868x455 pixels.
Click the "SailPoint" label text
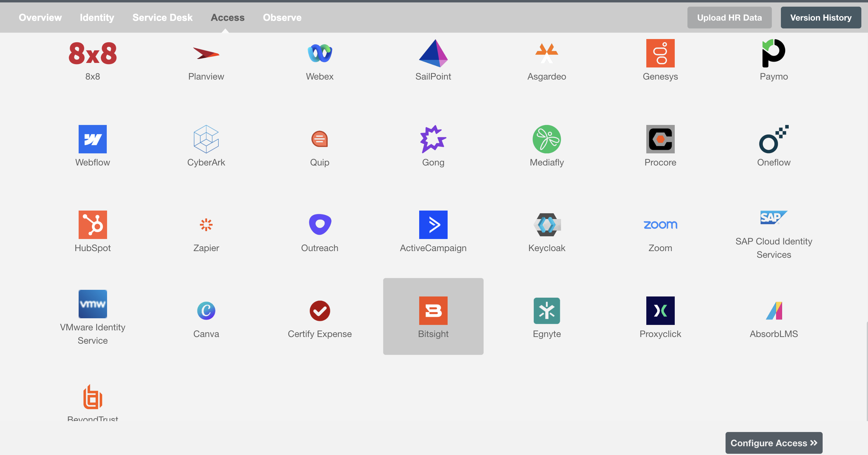[433, 77]
